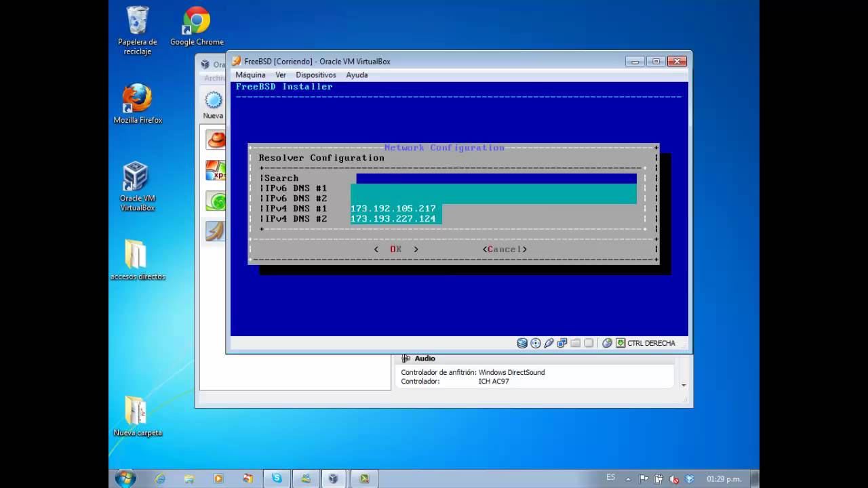Select the Cancel button in Resolver Configuration
Screen dimensions: 868x488
[505, 249]
